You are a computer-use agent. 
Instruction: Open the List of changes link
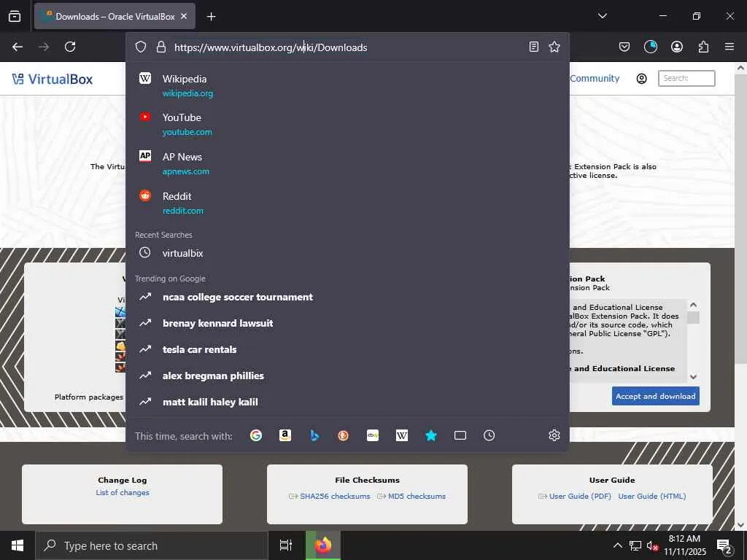click(123, 492)
